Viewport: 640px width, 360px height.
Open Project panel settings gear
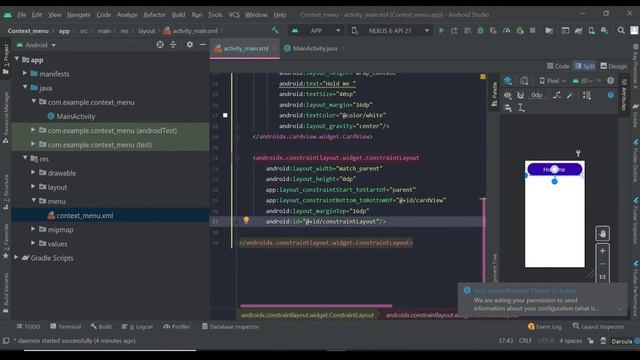click(x=190, y=44)
